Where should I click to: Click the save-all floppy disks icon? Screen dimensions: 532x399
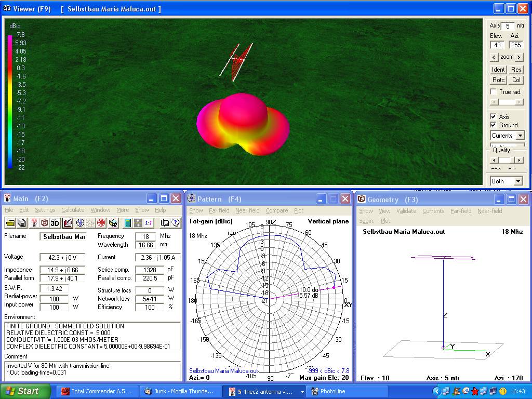tap(22, 223)
